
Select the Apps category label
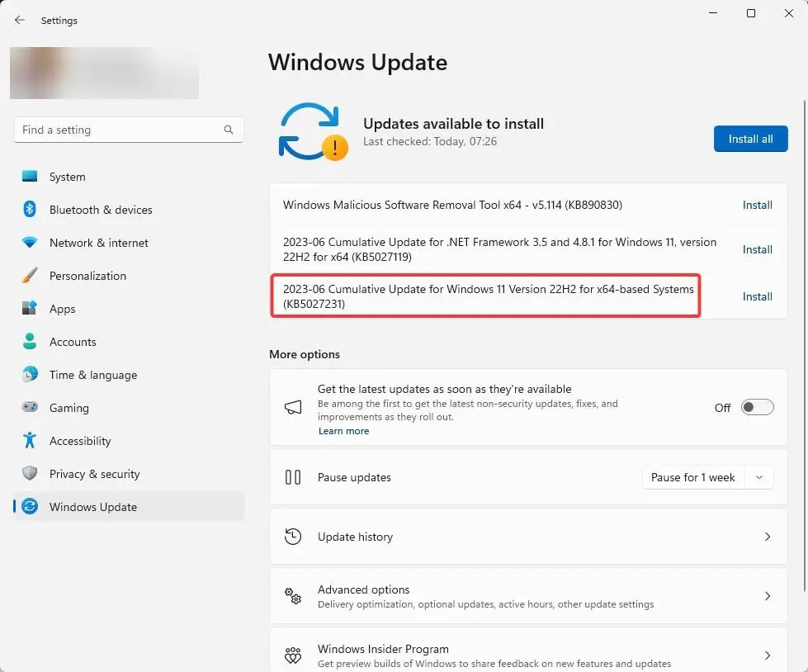pos(63,309)
